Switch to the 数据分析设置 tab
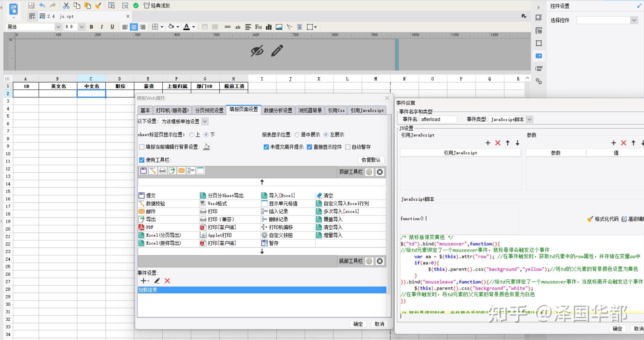 pyautogui.click(x=278, y=110)
